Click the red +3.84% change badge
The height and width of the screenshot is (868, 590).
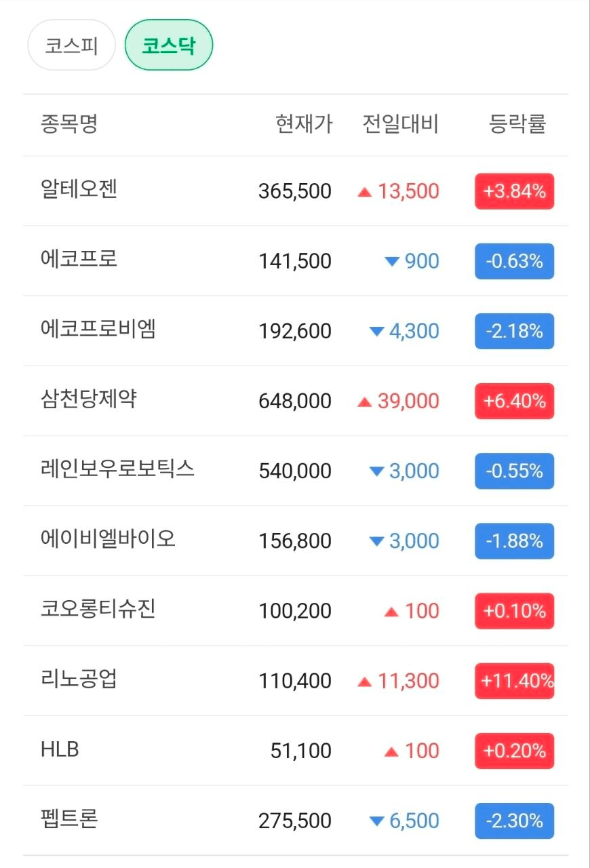coord(514,191)
